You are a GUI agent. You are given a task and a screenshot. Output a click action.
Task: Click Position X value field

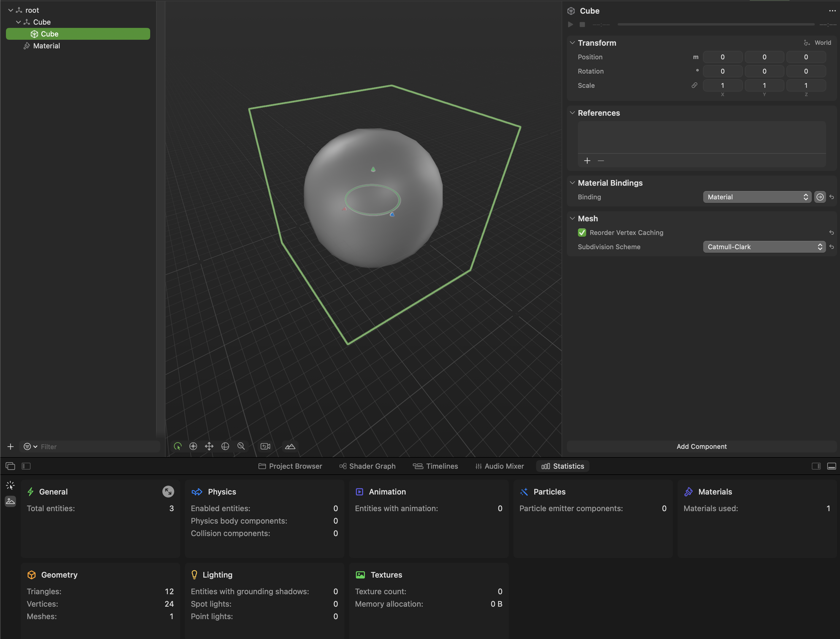click(722, 57)
